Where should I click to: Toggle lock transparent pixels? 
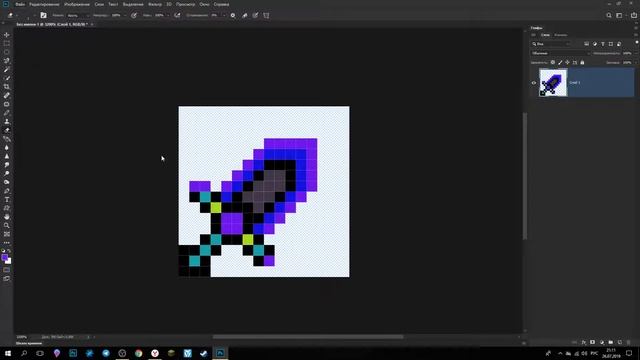[x=553, y=62]
